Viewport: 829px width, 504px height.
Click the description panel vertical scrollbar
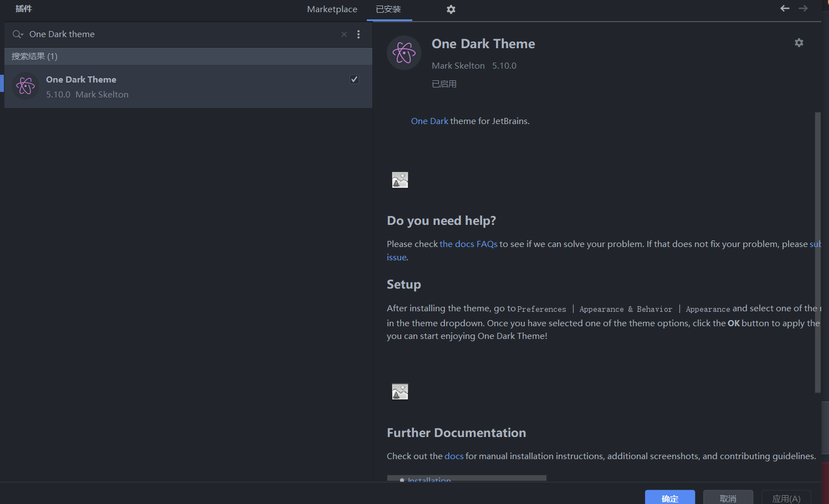817,252
